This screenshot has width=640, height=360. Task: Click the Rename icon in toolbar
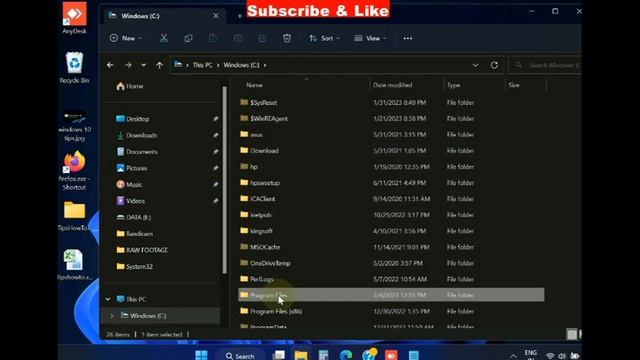(x=238, y=38)
